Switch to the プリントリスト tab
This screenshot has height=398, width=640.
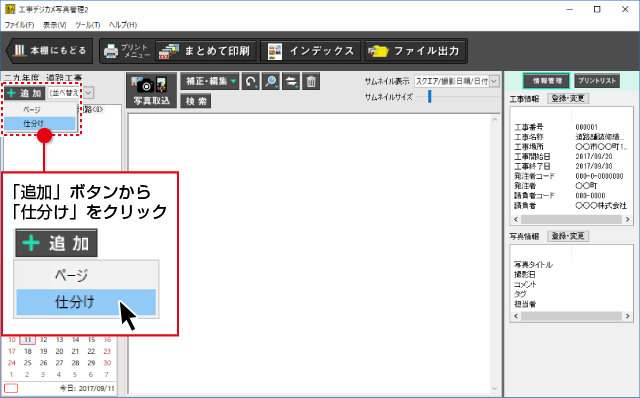(x=597, y=81)
